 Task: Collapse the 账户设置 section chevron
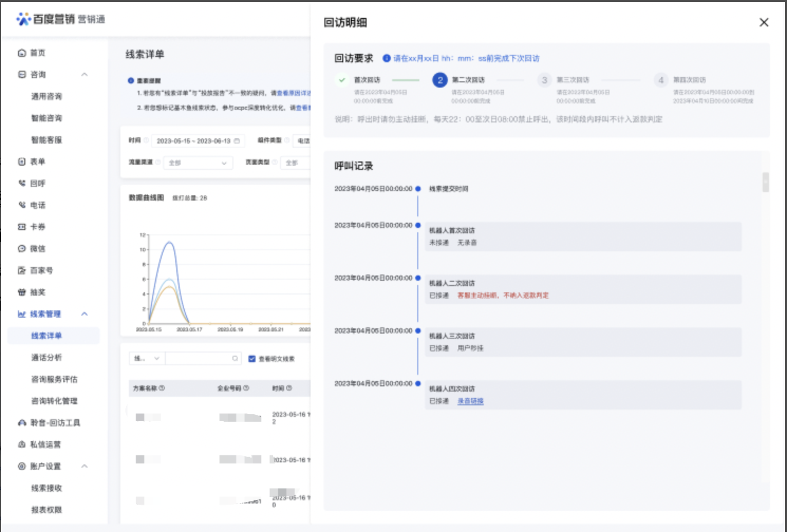(85, 466)
